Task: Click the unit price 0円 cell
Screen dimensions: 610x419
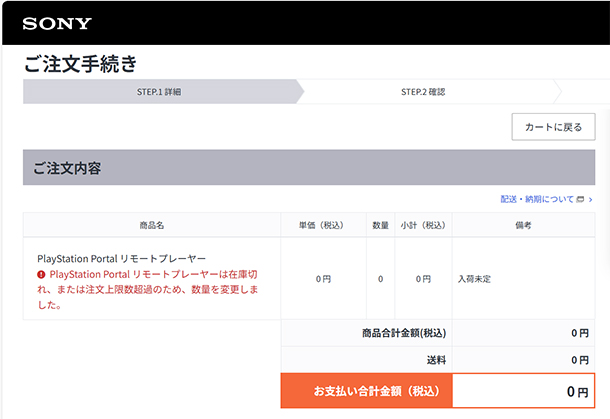Action: point(323,279)
